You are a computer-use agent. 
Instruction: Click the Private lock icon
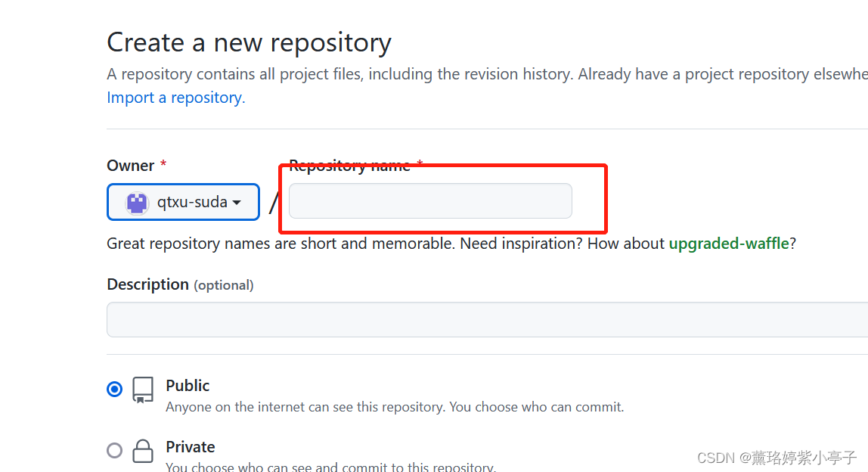coord(143,452)
